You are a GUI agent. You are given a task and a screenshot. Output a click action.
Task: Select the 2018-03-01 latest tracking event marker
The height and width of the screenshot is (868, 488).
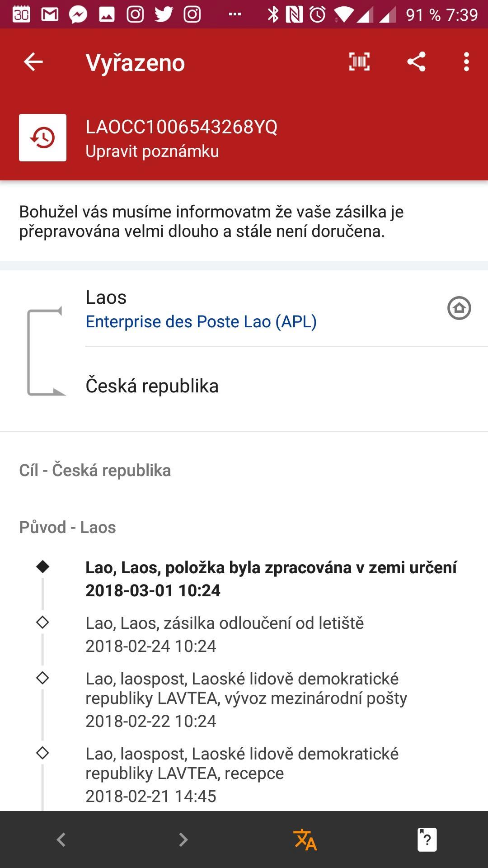pyautogui.click(x=42, y=566)
